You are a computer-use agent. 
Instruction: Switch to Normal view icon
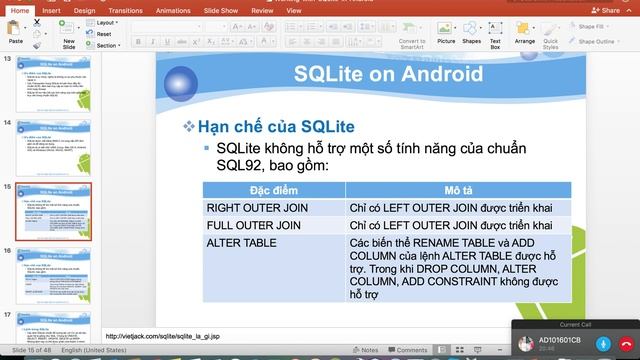(x=442, y=350)
